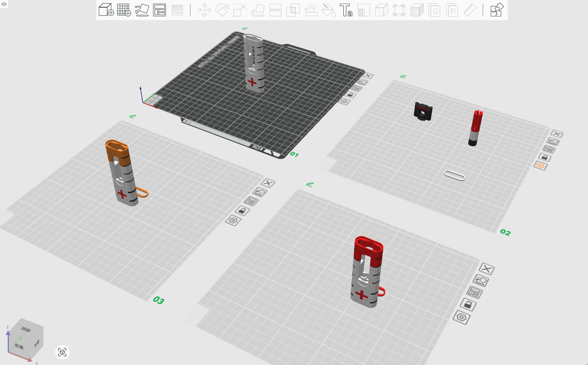588x365 pixels.
Task: Open the Support painting tool
Action: (x=311, y=10)
